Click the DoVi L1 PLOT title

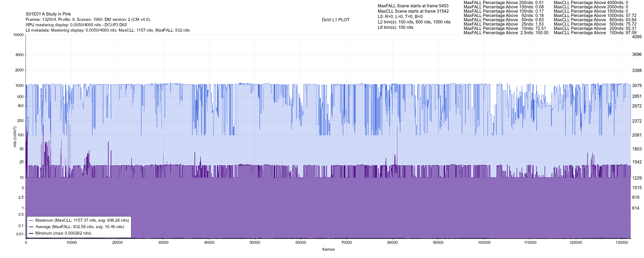point(336,20)
